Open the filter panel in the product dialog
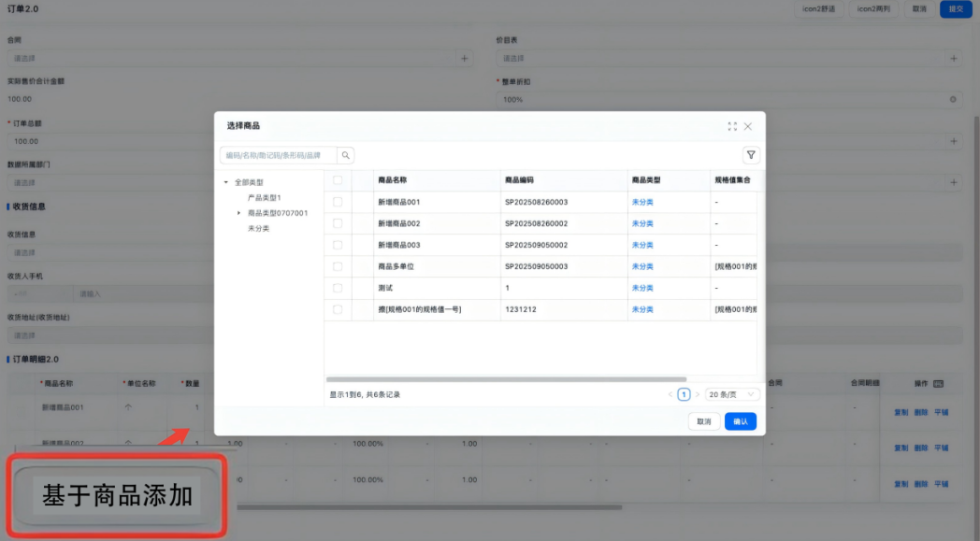 (x=751, y=154)
